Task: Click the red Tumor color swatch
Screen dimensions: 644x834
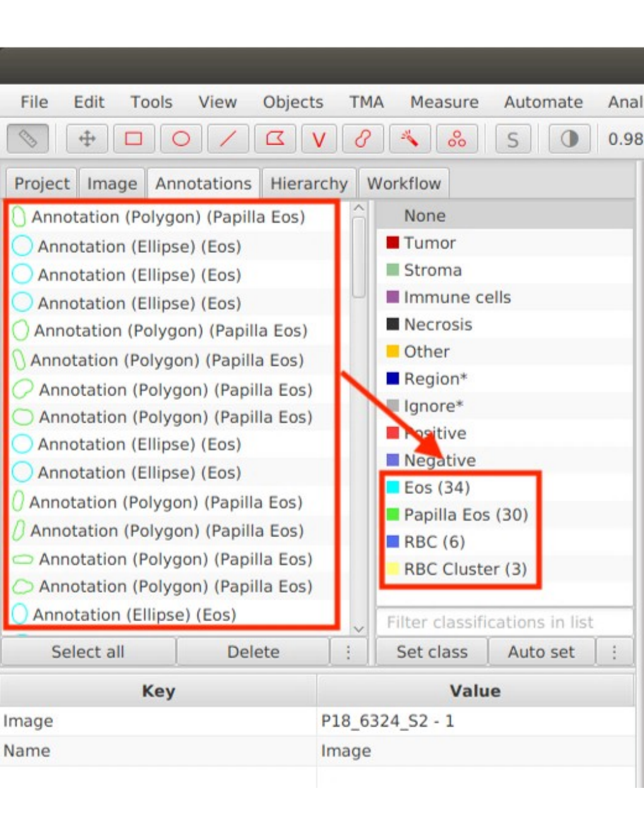Action: (x=393, y=243)
